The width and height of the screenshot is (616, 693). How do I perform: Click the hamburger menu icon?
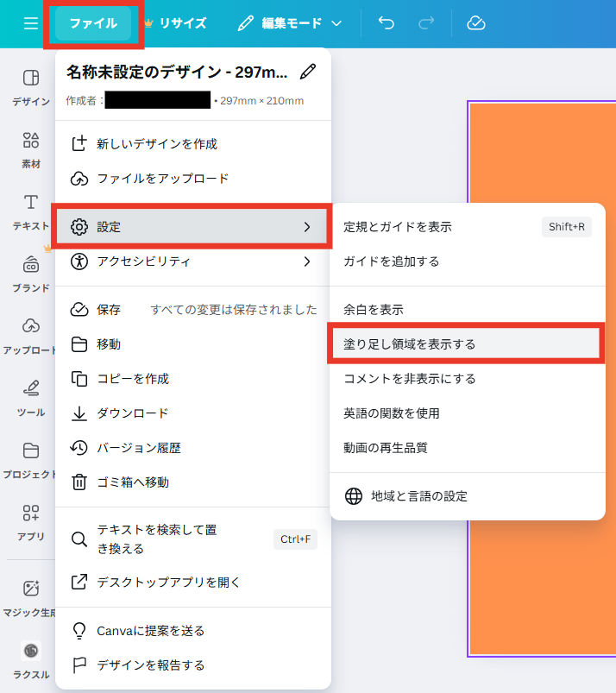click(31, 23)
